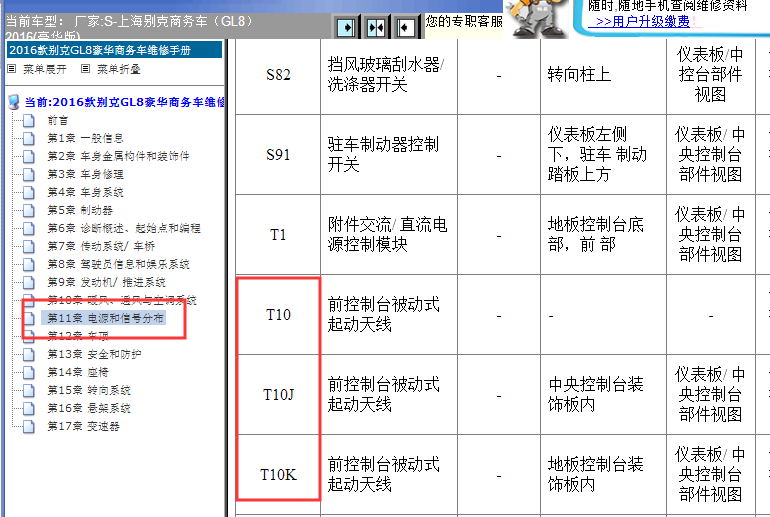Click the 挡风玻璃刮水器/洗涤器开关 cell

[x=389, y=75]
